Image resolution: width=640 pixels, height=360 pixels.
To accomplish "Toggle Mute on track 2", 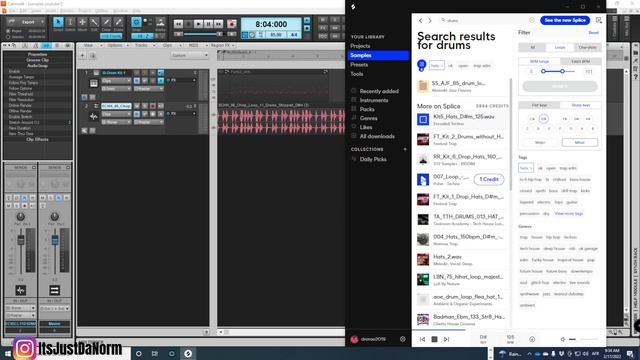I will [x=137, y=106].
